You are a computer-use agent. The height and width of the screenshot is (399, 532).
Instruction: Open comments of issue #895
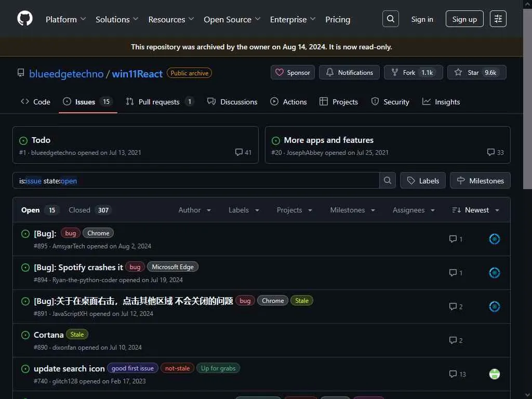point(456,239)
